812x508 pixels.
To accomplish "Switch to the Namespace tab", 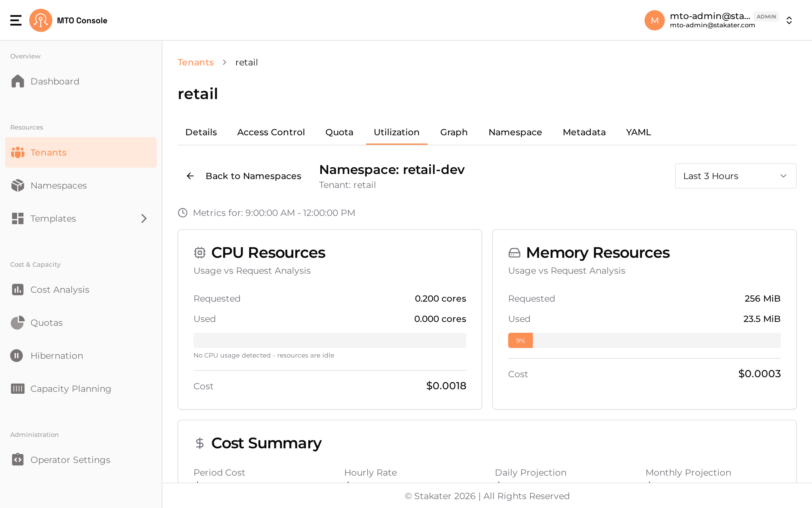I will (515, 132).
